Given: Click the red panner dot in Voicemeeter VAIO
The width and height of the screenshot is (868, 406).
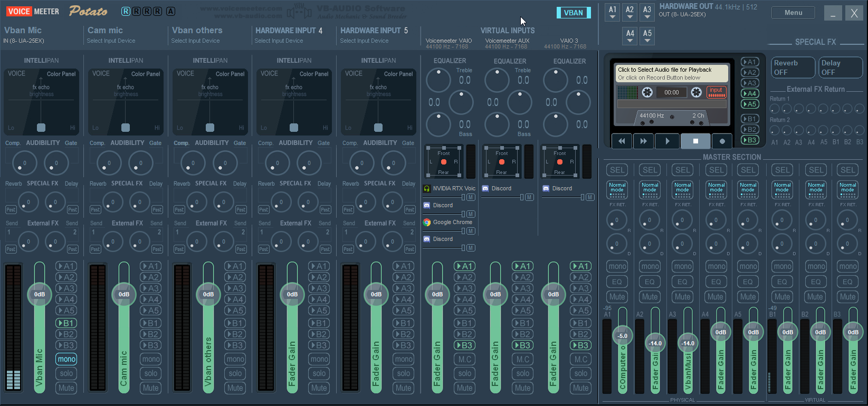Looking at the screenshot, I should coord(444,162).
